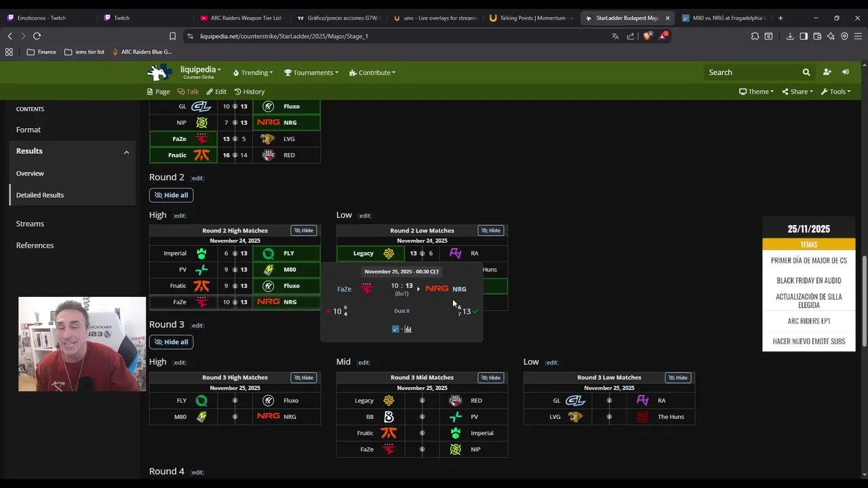Toggle the browser sidebar panel icon
868x488 pixels.
[x=804, y=36]
